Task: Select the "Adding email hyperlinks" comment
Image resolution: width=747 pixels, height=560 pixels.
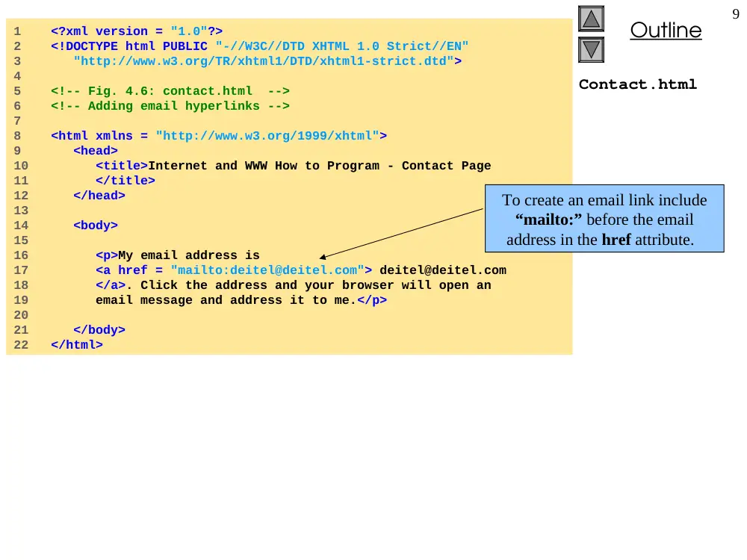Action: click(170, 106)
